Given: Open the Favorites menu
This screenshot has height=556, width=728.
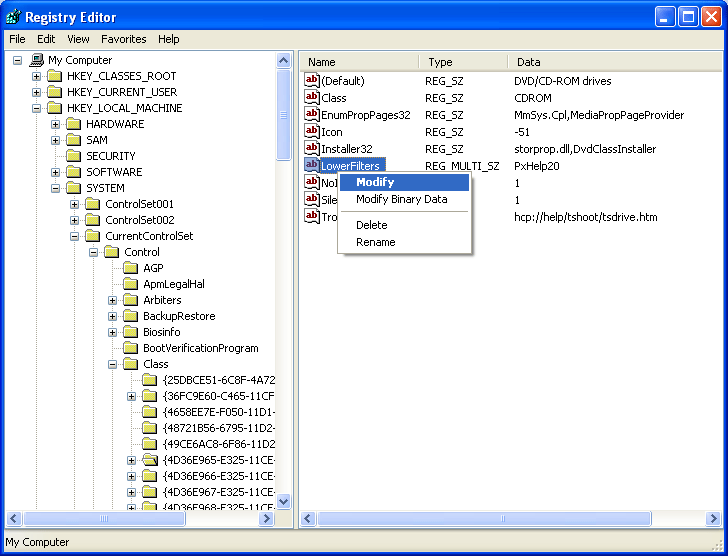Looking at the screenshot, I should [123, 39].
